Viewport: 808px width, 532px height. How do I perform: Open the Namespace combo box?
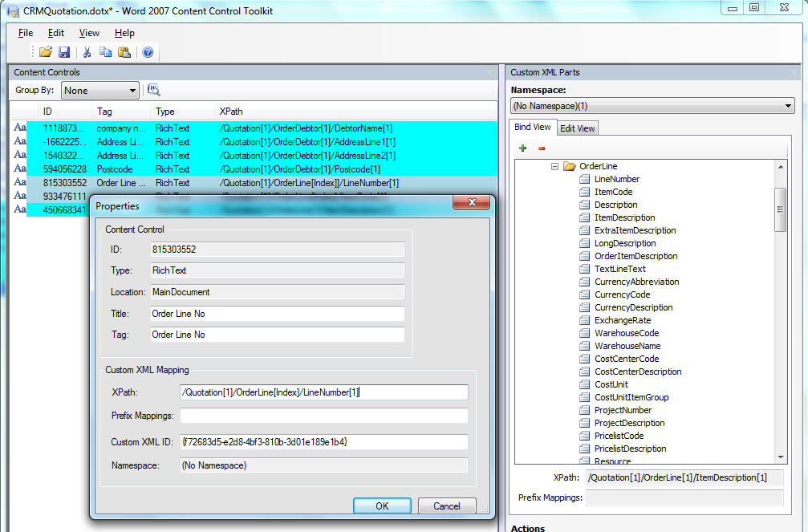pos(652,106)
